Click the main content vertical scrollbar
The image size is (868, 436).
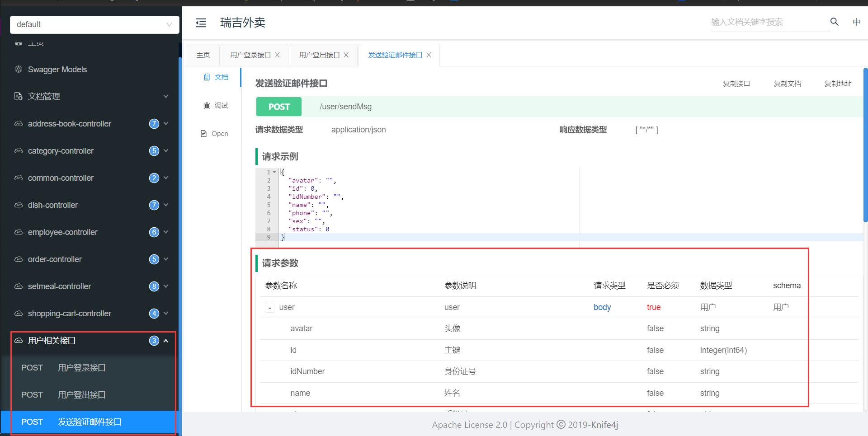[x=865, y=145]
